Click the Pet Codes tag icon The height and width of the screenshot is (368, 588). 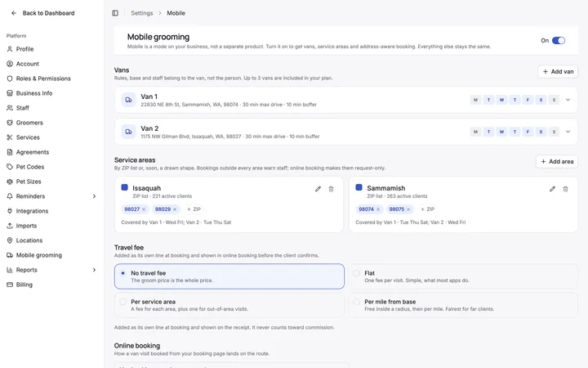10,167
